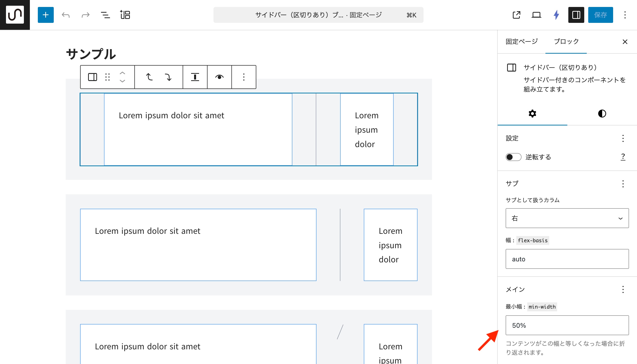Open the document overview list view

105,15
